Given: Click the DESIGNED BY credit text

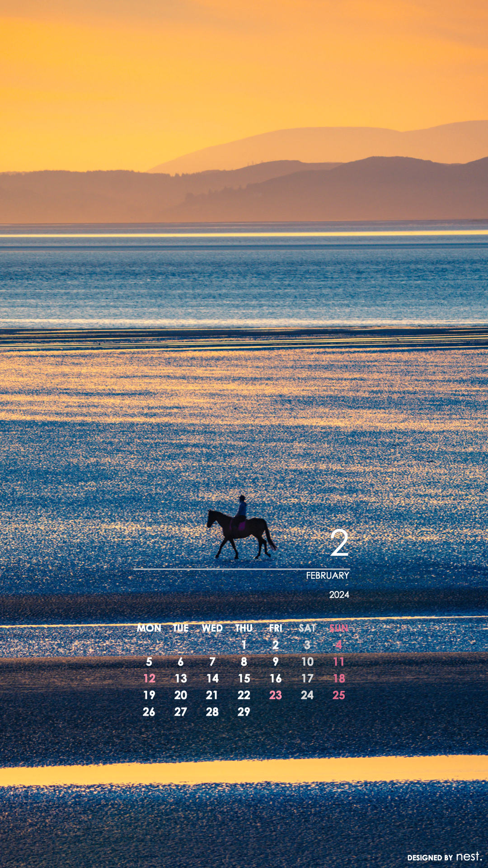Looking at the screenshot, I should (x=430, y=858).
